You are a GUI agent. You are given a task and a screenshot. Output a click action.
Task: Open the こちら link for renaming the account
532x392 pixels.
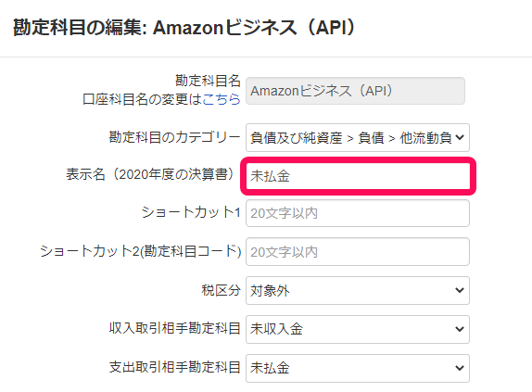click(222, 99)
